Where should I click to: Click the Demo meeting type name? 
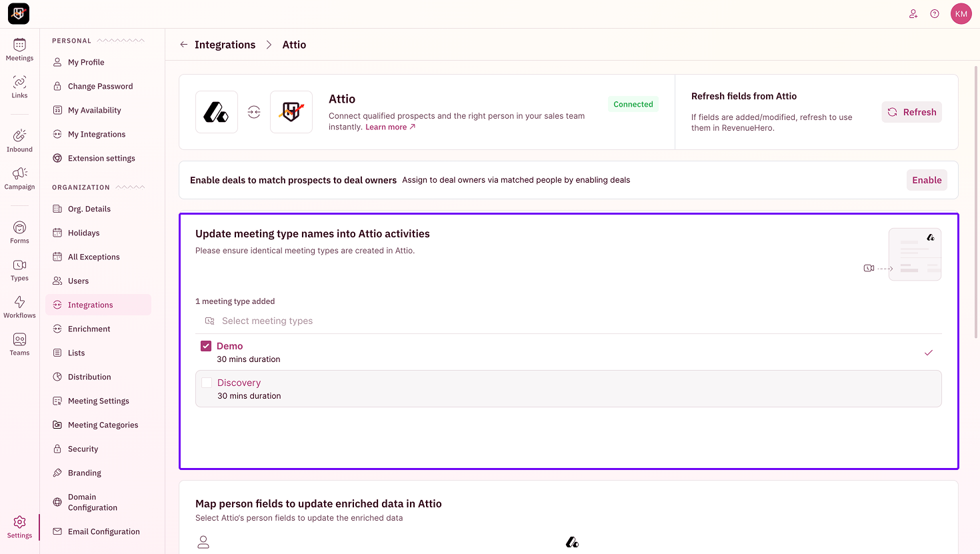[229, 346]
